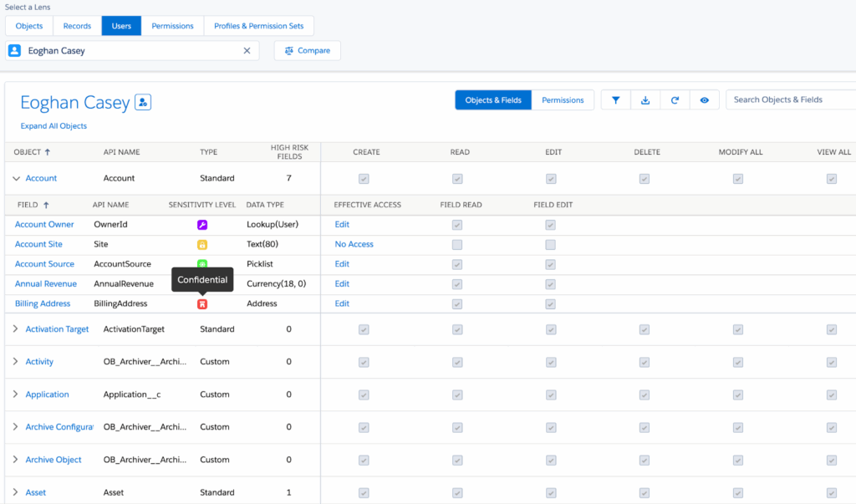Click green sensitivity icon for Account Source
856x504 pixels.
pos(202,264)
